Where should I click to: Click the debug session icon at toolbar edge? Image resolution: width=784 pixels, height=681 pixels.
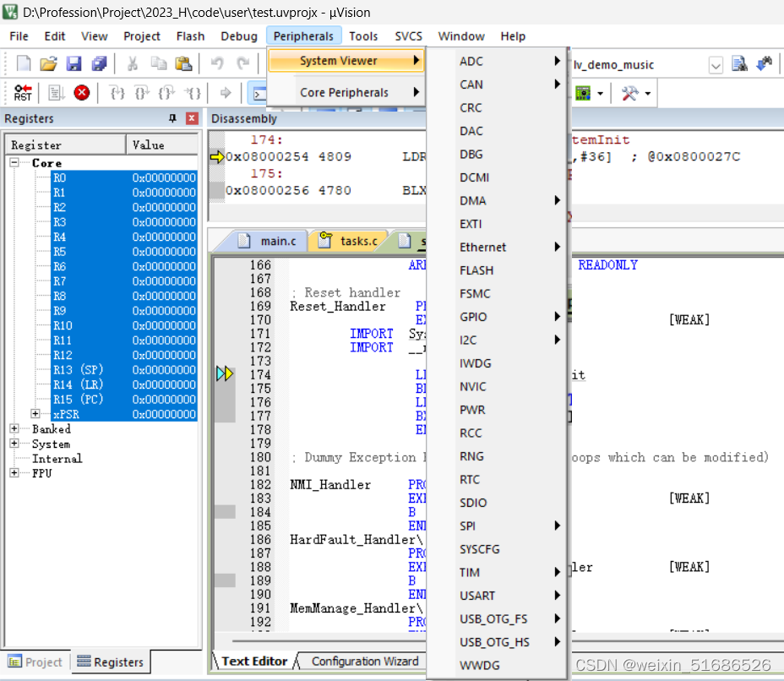[765, 63]
